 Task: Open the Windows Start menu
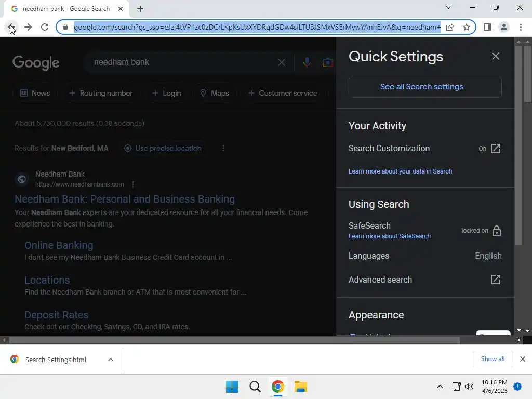[232, 387]
